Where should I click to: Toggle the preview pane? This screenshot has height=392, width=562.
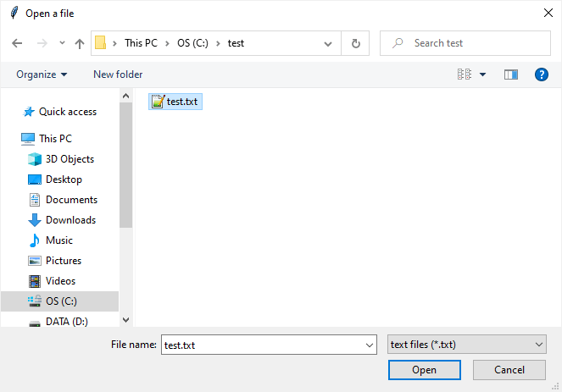[511, 75]
